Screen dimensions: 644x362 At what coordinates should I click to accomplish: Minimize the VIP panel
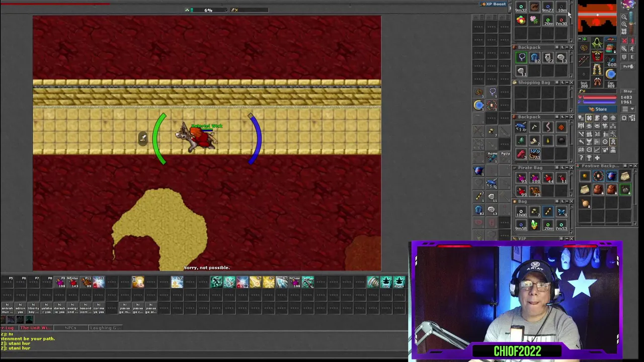567,238
